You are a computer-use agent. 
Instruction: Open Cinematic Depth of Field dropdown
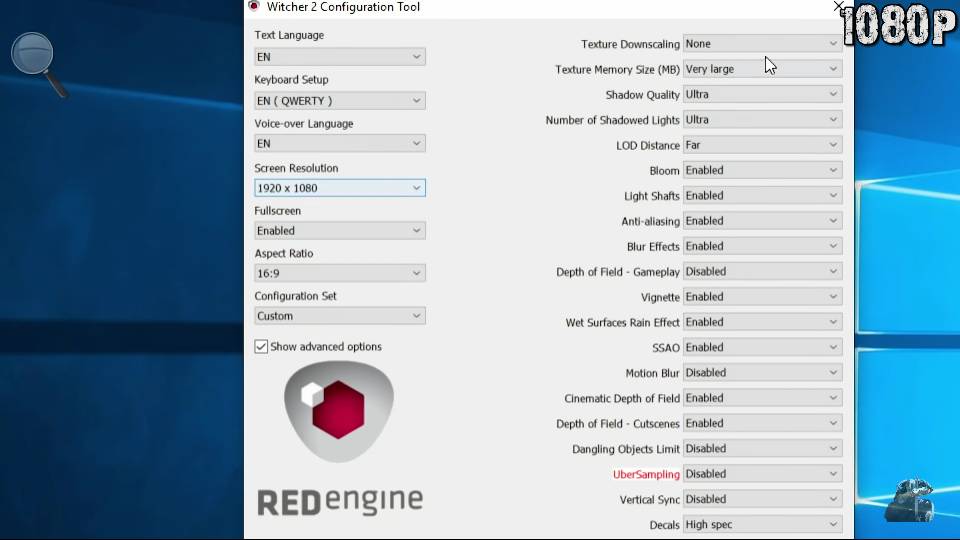coord(762,398)
